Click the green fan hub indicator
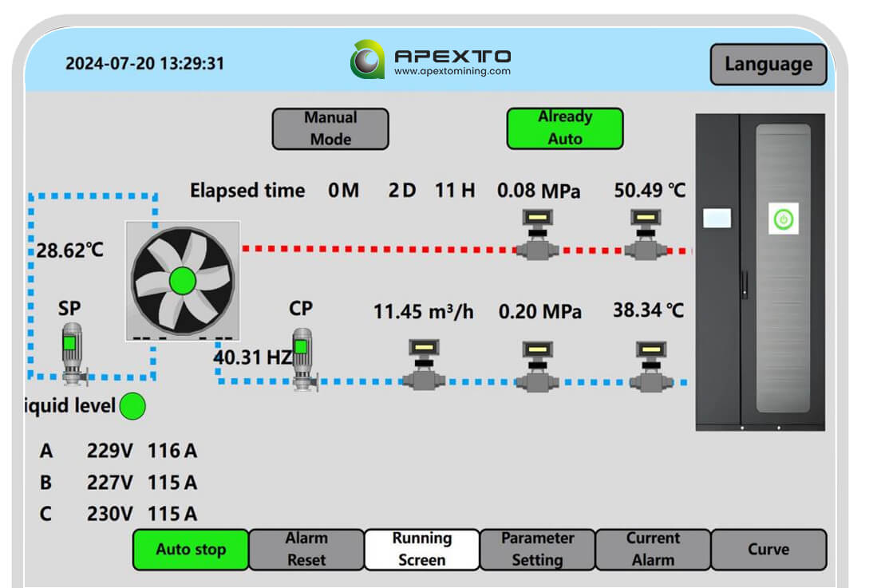The height and width of the screenshot is (588, 881). (x=182, y=281)
